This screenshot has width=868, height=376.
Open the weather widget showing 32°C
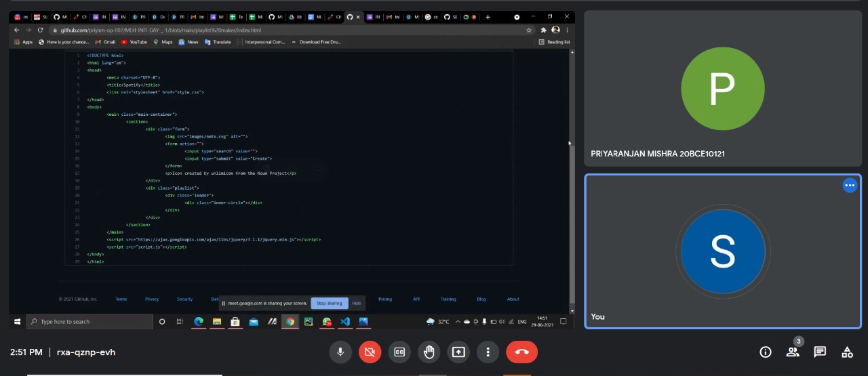pyautogui.click(x=438, y=321)
